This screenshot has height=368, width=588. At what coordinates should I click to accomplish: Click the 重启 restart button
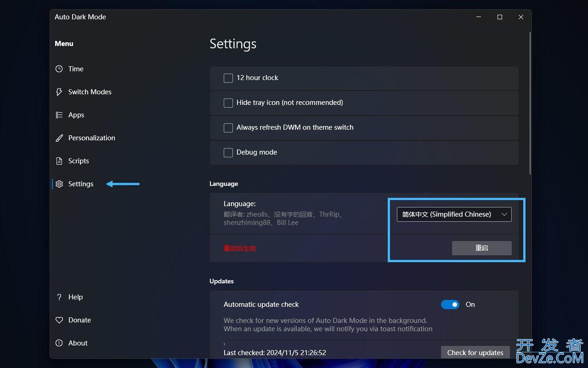pyautogui.click(x=482, y=248)
